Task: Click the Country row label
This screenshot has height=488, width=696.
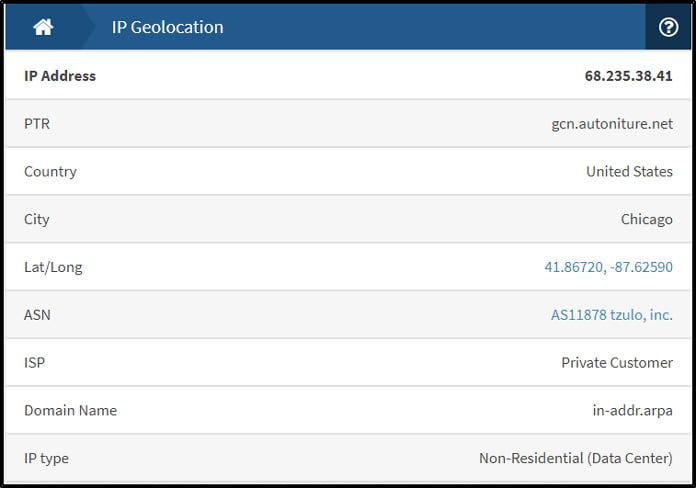Action: point(50,172)
